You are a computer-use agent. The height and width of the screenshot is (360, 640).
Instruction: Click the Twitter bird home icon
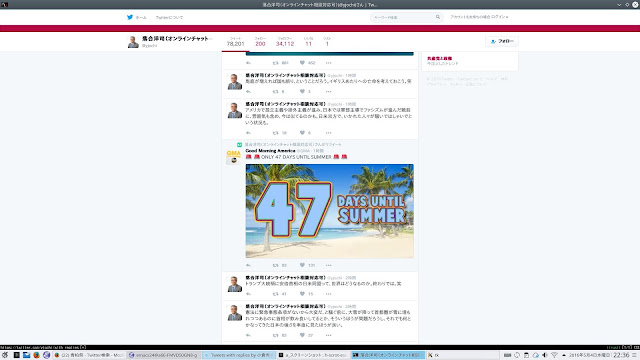pyautogui.click(x=130, y=17)
